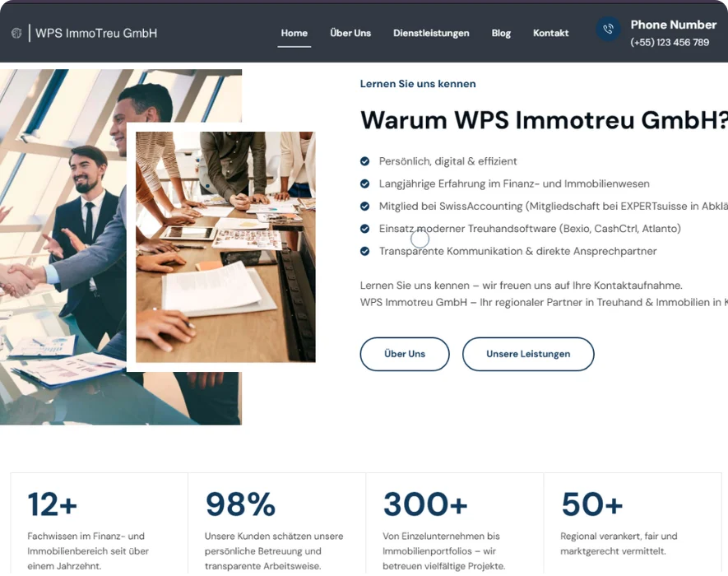
Task: Open Kontakt in the navigation
Action: coord(550,33)
